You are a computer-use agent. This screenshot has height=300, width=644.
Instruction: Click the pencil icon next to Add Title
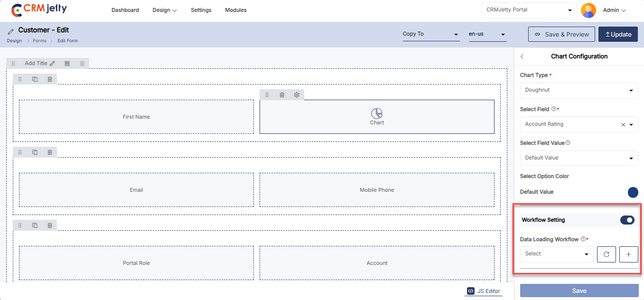[x=53, y=64]
